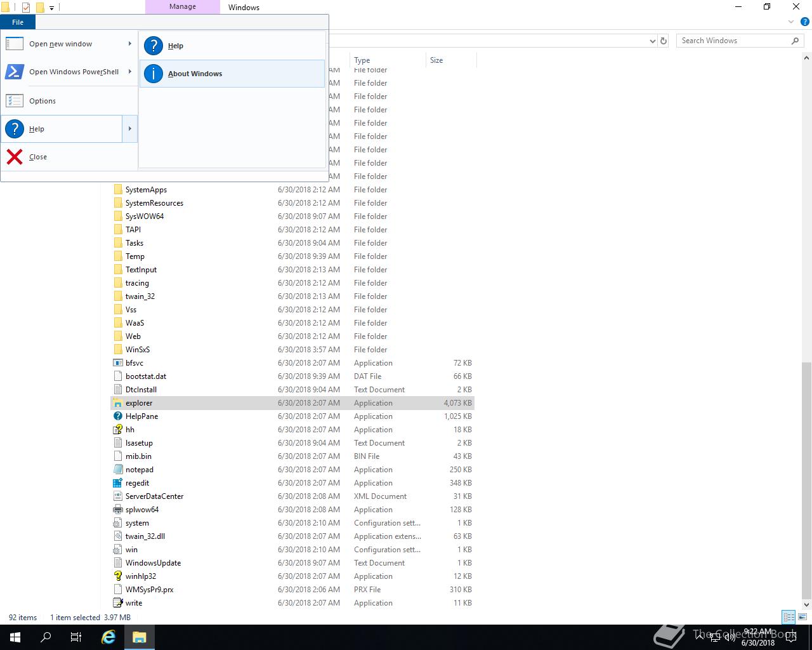Select the bfsvc application icon

pyautogui.click(x=118, y=363)
